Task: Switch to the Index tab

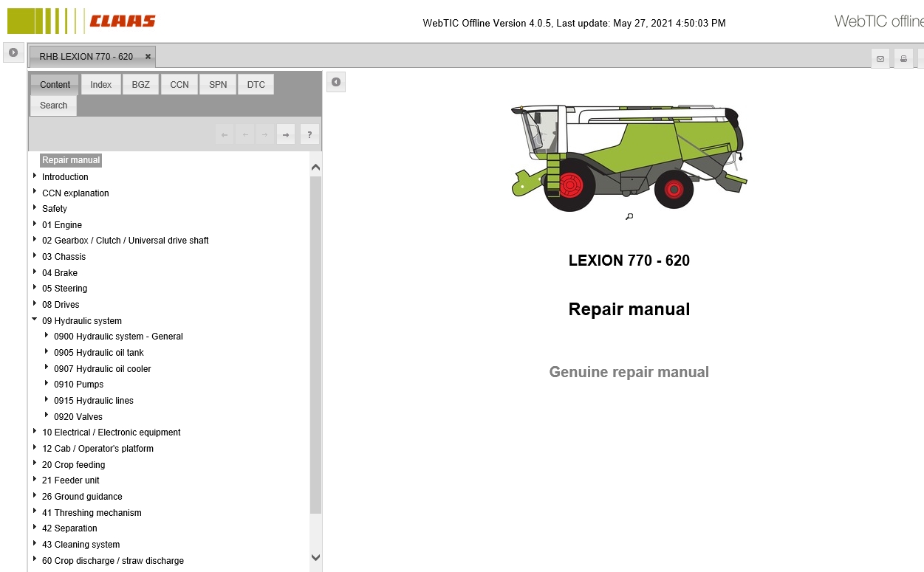Action: 100,84
